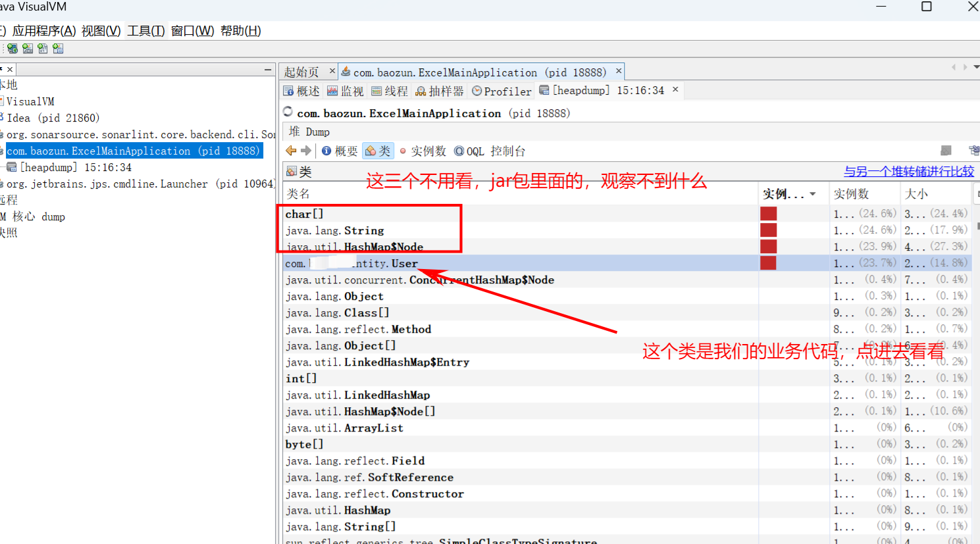Click the Forward arrow in heap toolbar
Viewport: 980px width, 544px height.
(x=306, y=151)
